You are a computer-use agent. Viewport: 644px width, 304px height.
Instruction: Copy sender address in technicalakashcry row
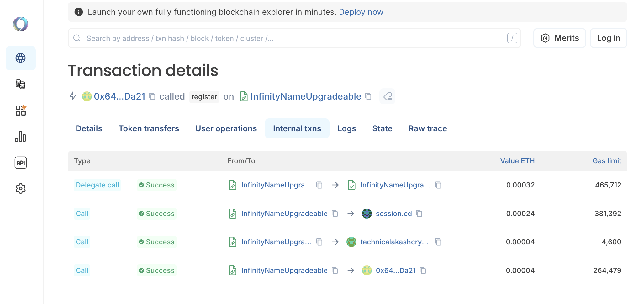319,242
